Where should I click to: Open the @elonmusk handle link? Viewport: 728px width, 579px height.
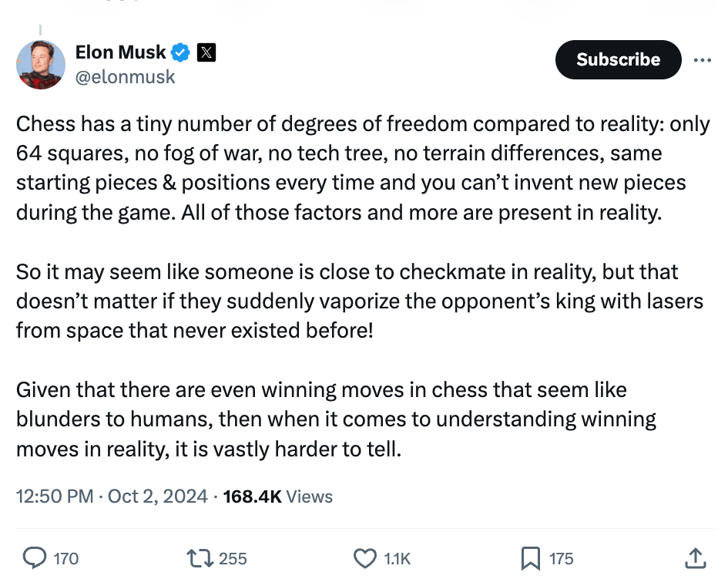point(125,77)
